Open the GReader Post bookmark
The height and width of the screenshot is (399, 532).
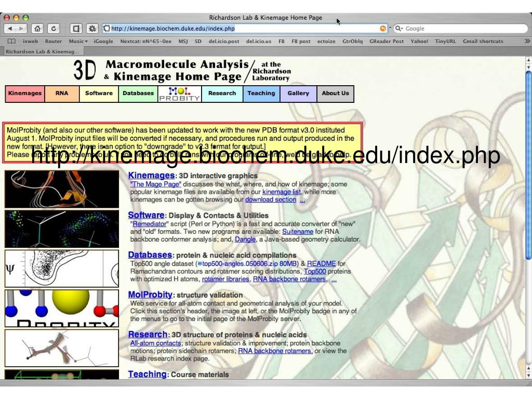(387, 42)
